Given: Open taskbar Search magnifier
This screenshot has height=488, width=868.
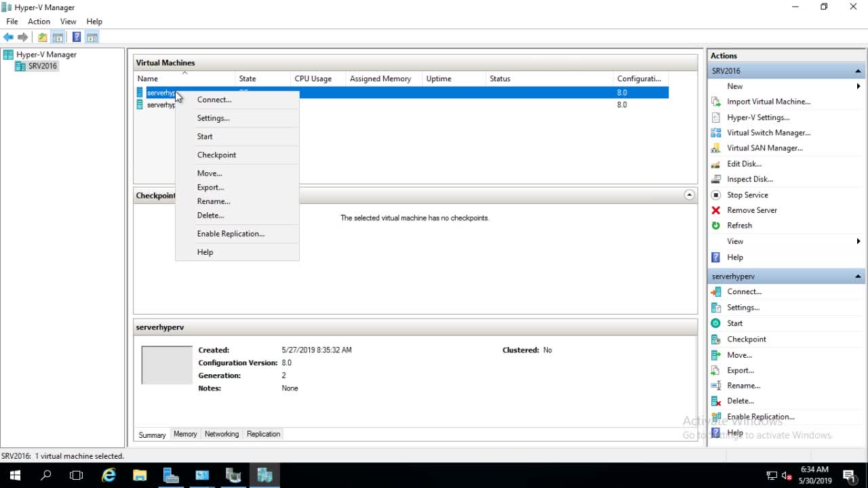Looking at the screenshot, I should 46,475.
